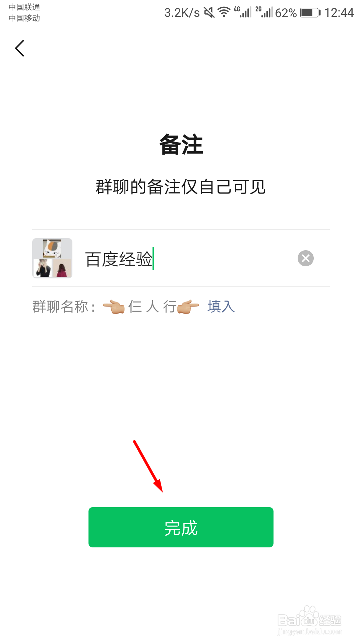362x644 pixels.
Task: Tap the group chat avatar thumbnail
Action: click(x=52, y=258)
